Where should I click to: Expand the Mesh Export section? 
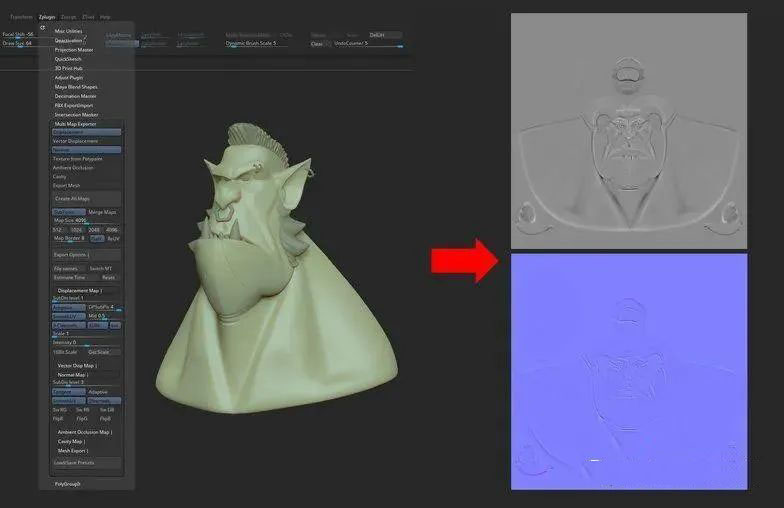73,450
